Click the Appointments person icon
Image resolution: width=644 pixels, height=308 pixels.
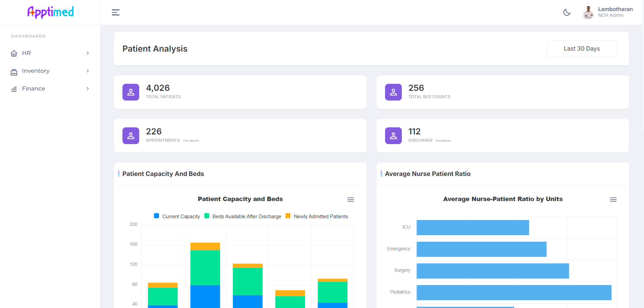click(x=131, y=136)
